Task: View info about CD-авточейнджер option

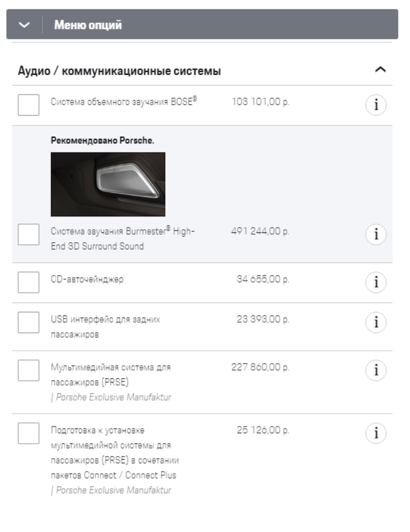Action: tap(376, 282)
